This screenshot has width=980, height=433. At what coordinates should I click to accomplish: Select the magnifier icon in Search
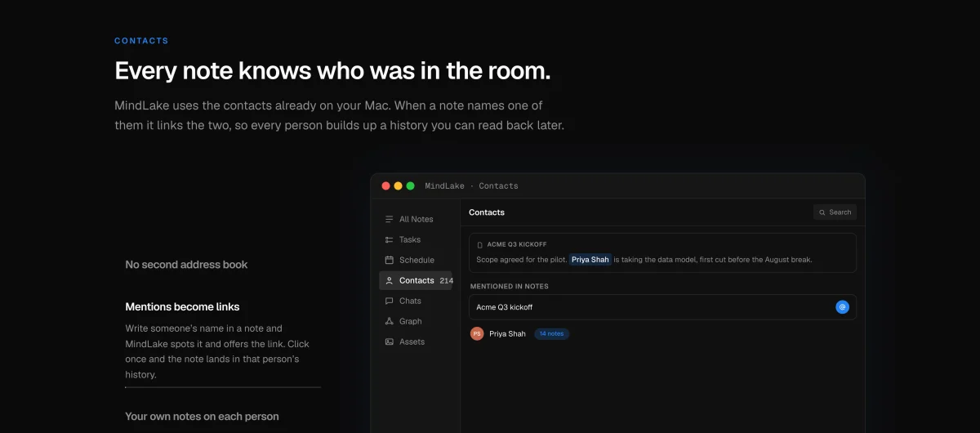coord(822,212)
